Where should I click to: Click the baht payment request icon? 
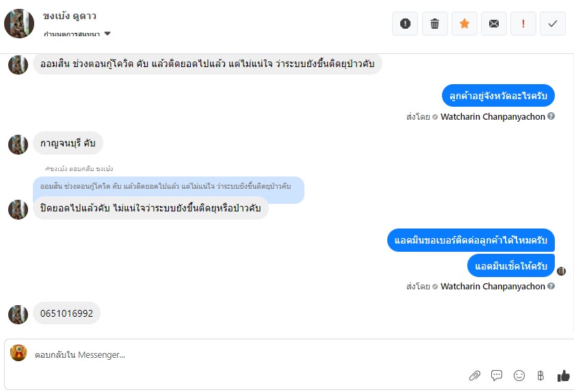tap(540, 376)
